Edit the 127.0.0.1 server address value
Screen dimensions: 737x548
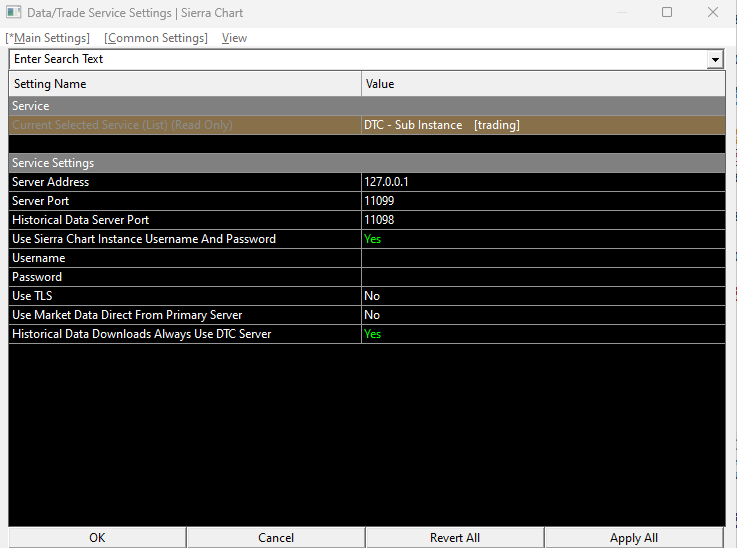tap(543, 182)
